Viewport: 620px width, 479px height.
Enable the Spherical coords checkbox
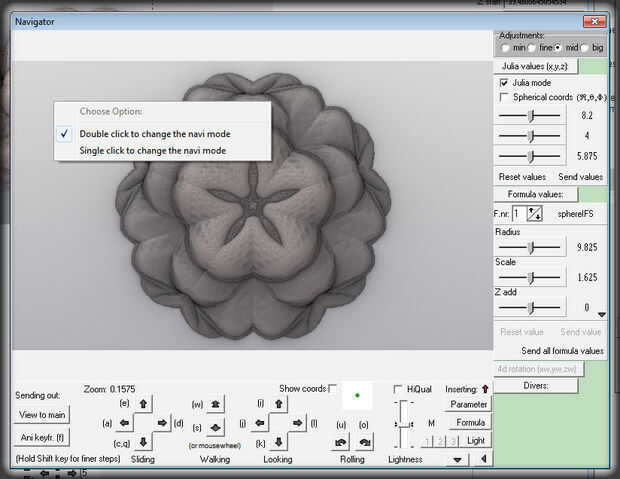504,97
